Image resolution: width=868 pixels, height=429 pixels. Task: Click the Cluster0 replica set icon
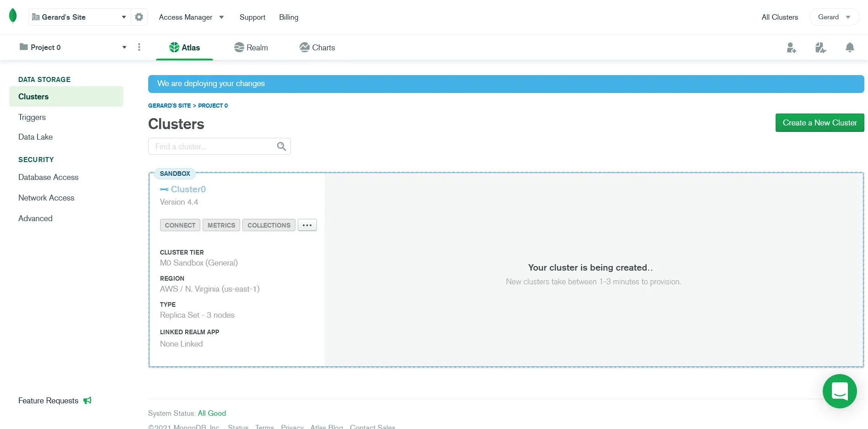point(164,190)
